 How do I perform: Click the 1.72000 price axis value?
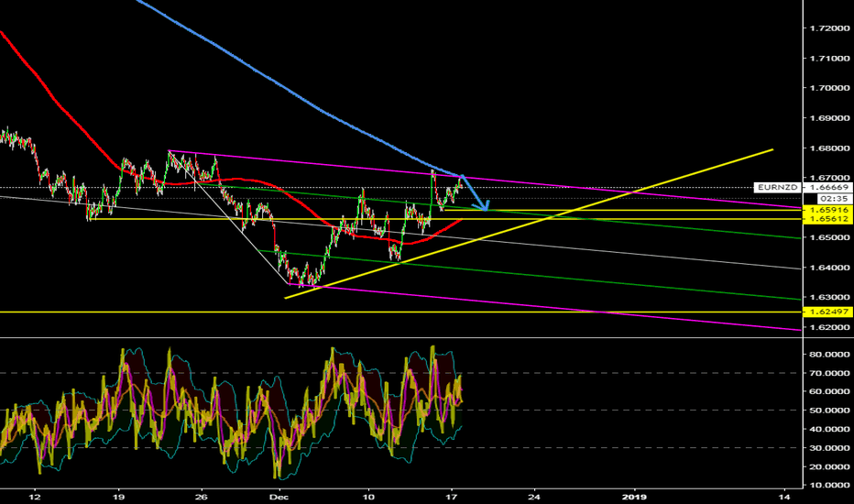[x=830, y=27]
